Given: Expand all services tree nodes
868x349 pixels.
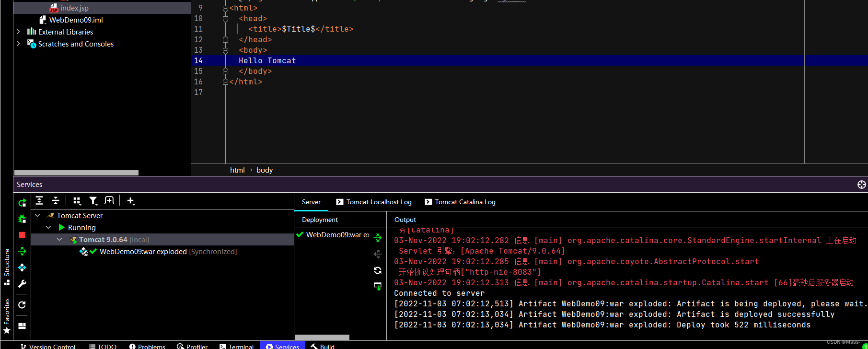Looking at the screenshot, I should (39, 201).
